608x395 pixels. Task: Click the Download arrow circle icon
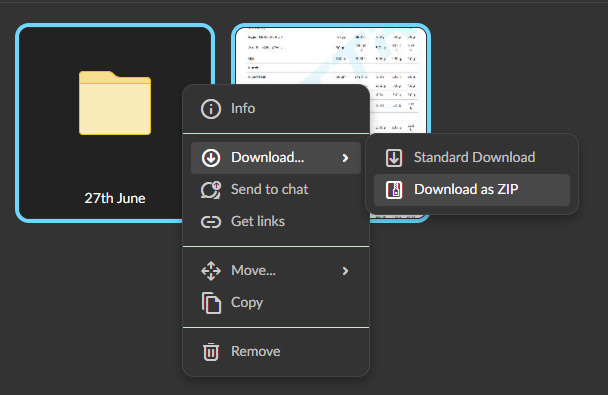[211, 158]
